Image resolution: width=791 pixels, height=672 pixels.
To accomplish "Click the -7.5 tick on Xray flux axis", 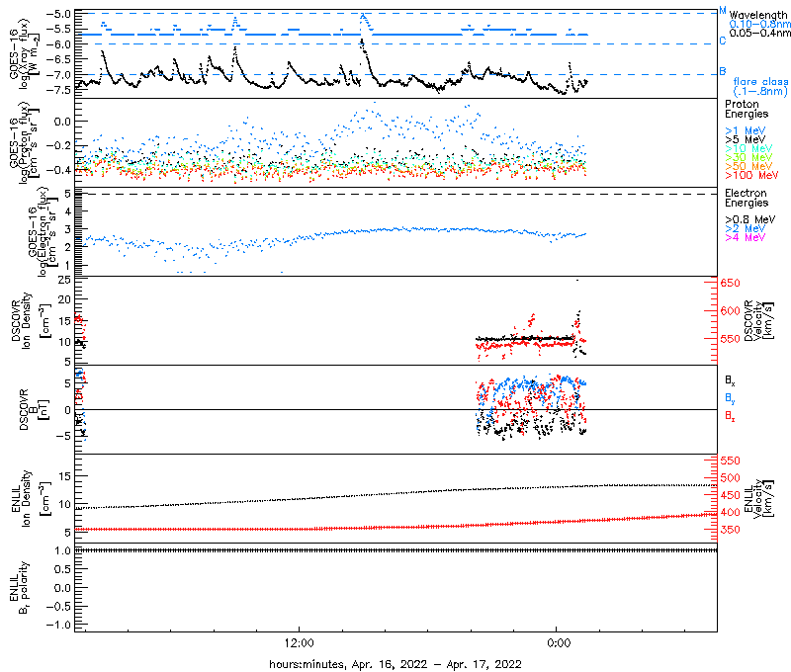I will pyautogui.click(x=58, y=90).
